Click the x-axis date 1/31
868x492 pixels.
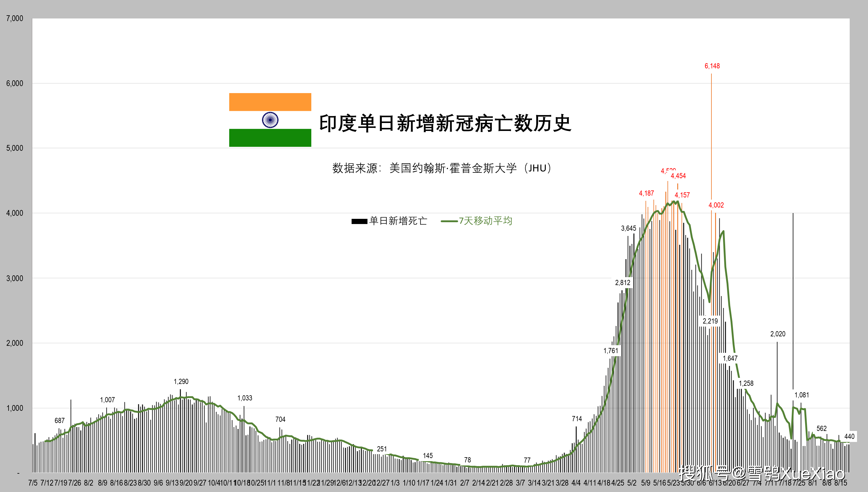click(x=451, y=483)
